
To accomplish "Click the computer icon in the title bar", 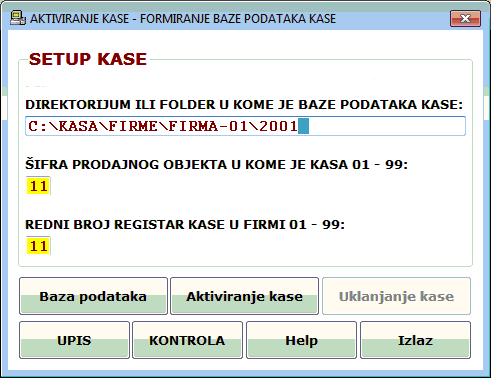I will [18, 18].
